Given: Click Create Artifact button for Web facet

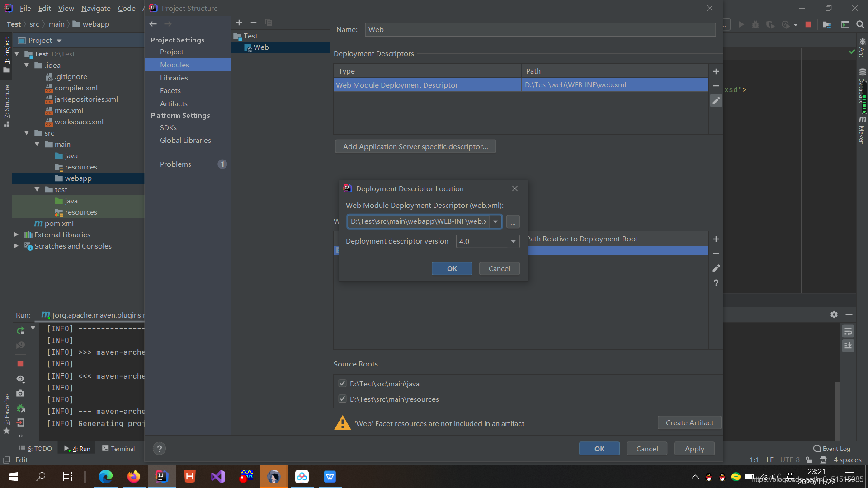Looking at the screenshot, I should point(690,422).
